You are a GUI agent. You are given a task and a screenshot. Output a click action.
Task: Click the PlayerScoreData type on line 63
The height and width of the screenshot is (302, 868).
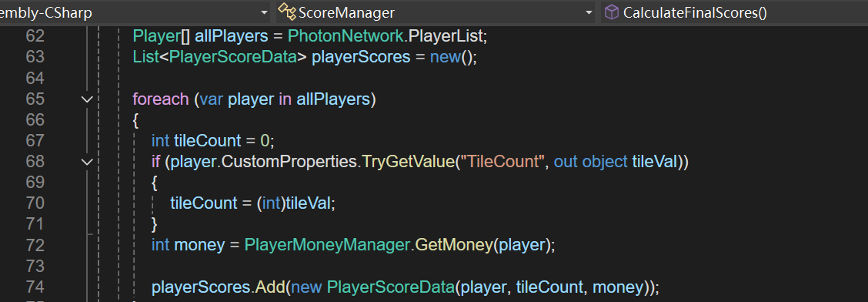point(233,57)
